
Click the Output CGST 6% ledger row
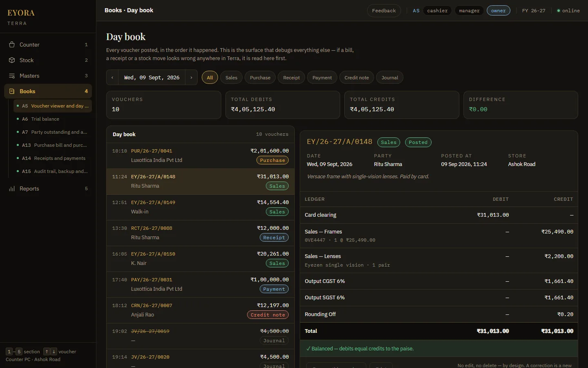(439, 281)
